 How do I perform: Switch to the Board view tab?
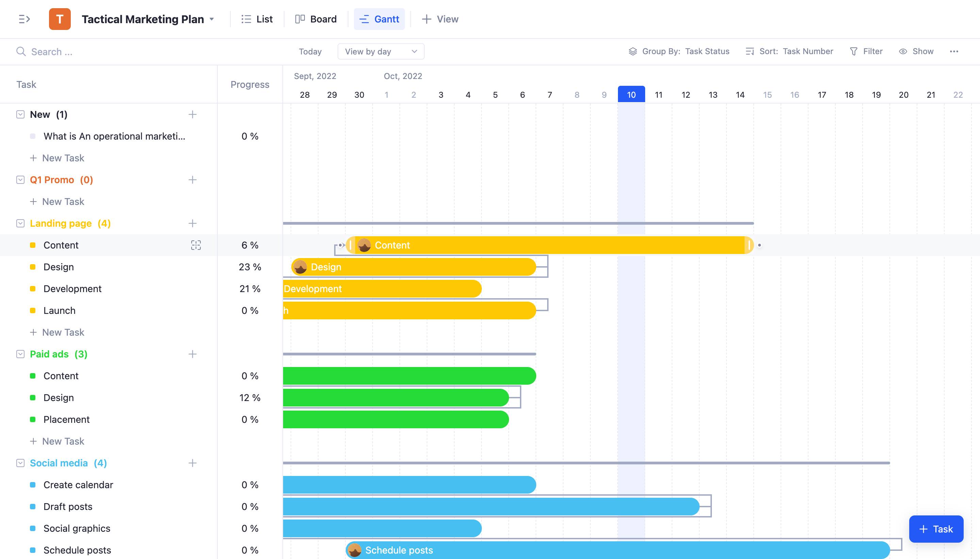316,19
